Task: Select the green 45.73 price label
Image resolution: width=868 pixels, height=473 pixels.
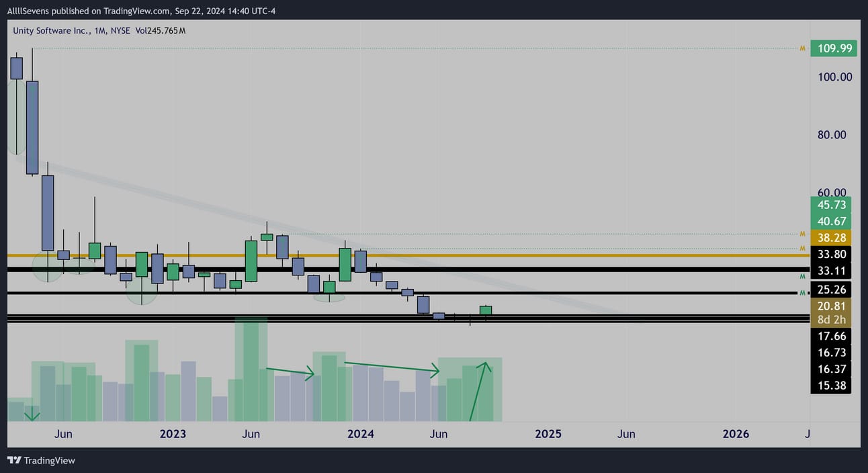Action: [x=831, y=205]
